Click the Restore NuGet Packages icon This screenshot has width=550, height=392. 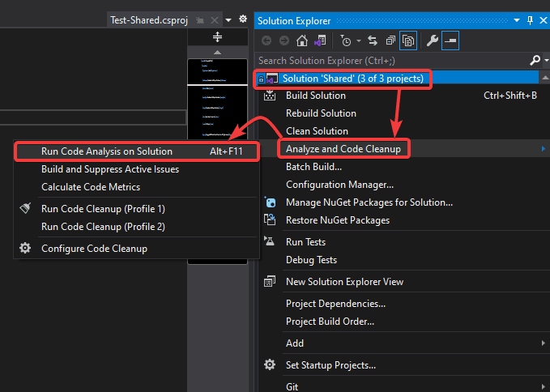point(270,219)
